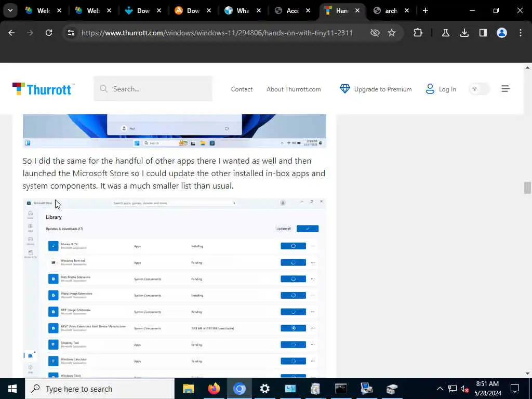This screenshot has width=532, height=399.
Task: Click the network status tray icon
Action: [x=453, y=389]
